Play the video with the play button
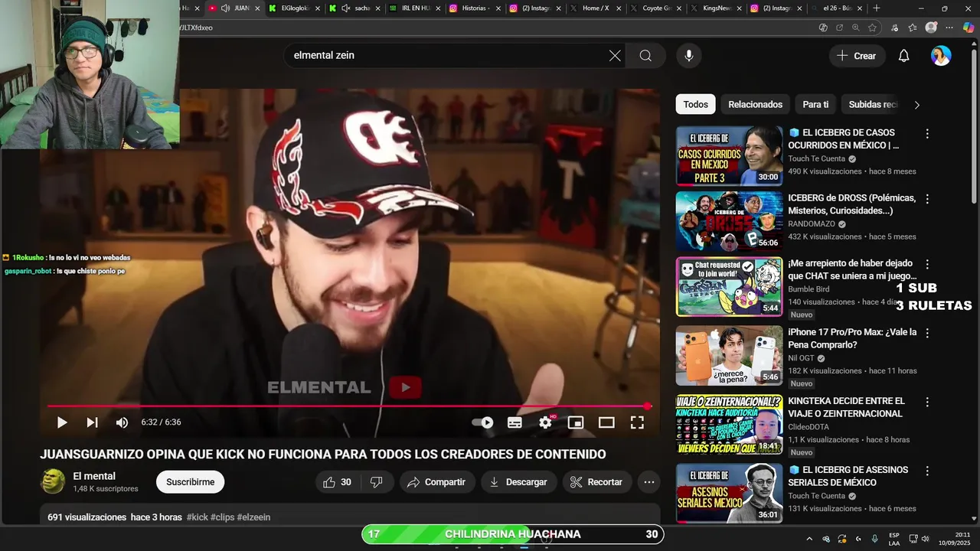The width and height of the screenshot is (980, 551). pos(62,422)
